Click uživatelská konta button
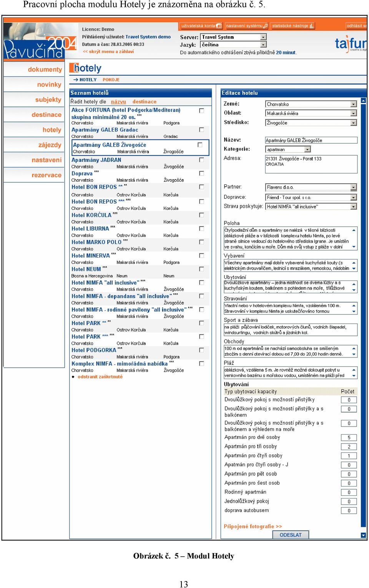 201,26
